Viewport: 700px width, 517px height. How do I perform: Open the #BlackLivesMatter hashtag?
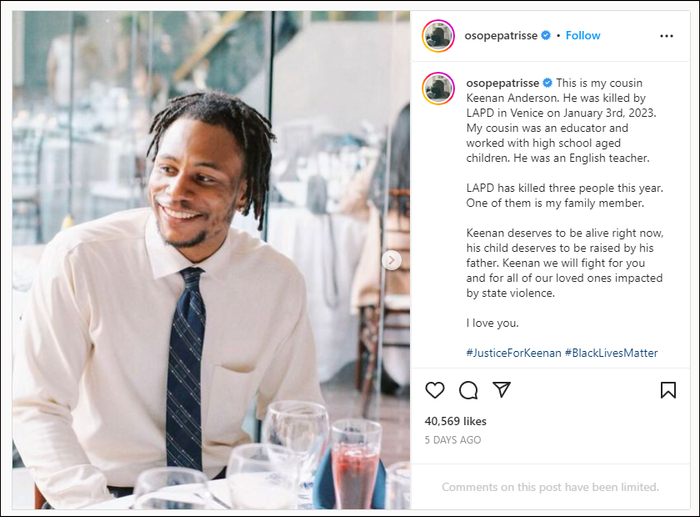tap(611, 353)
